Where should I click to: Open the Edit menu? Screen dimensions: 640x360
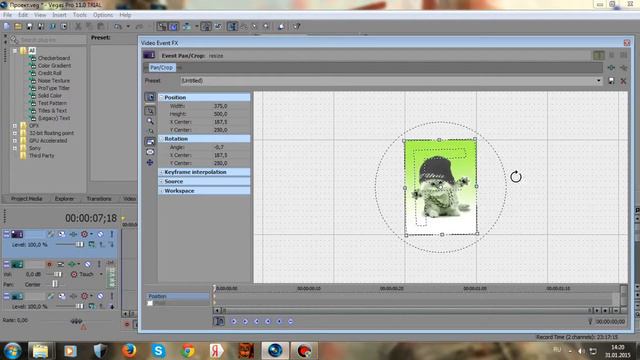point(23,15)
